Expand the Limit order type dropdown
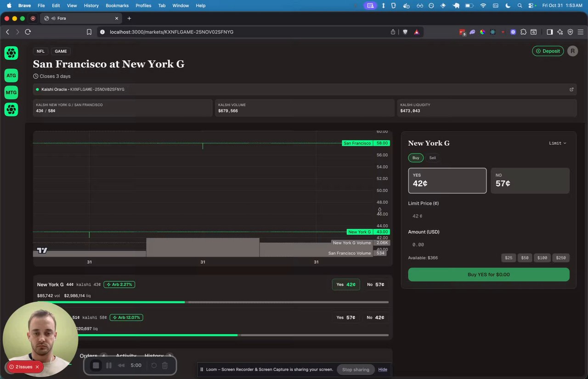 click(x=558, y=143)
